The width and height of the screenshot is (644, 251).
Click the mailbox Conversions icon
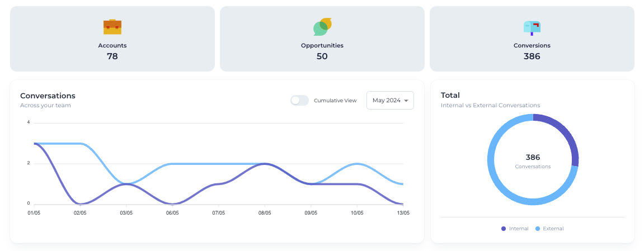point(532,27)
